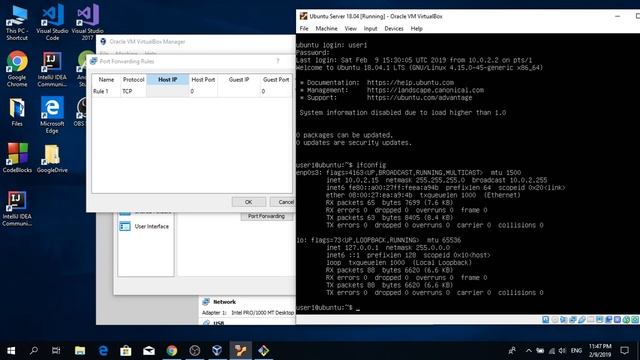640x360 pixels.
Task: Select TCP protocol cell of Rule 1
Action: [x=133, y=91]
